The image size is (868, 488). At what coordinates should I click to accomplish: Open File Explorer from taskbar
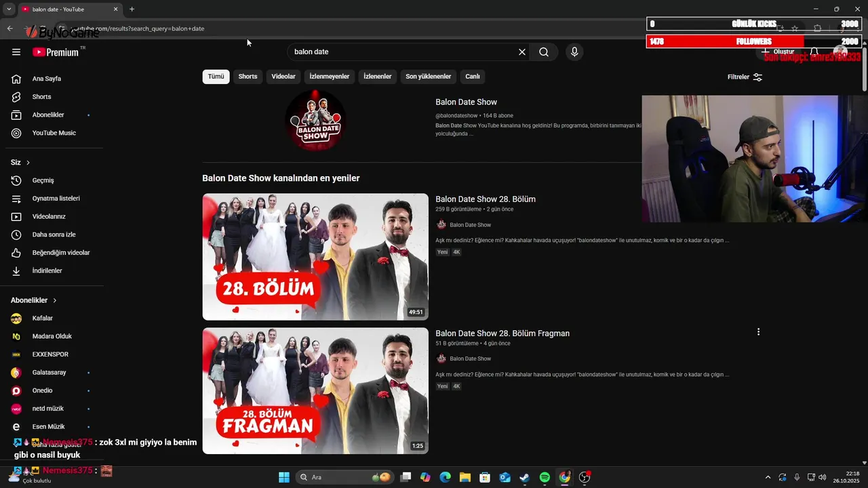point(465,477)
